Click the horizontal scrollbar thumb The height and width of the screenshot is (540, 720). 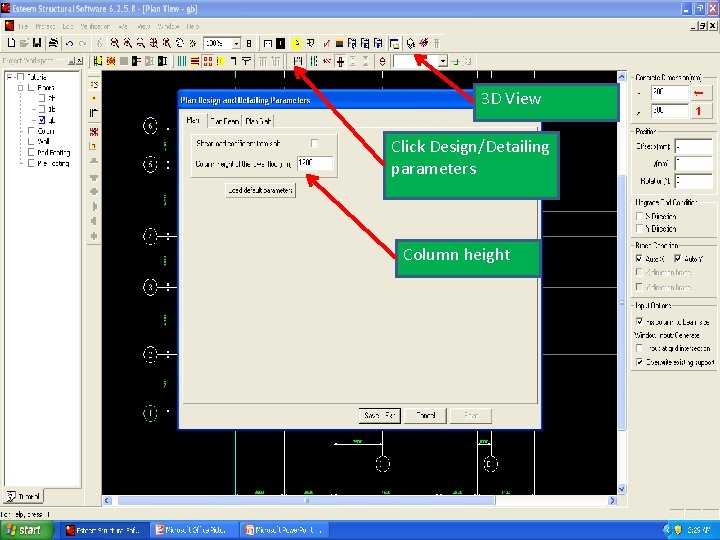[x=306, y=501]
